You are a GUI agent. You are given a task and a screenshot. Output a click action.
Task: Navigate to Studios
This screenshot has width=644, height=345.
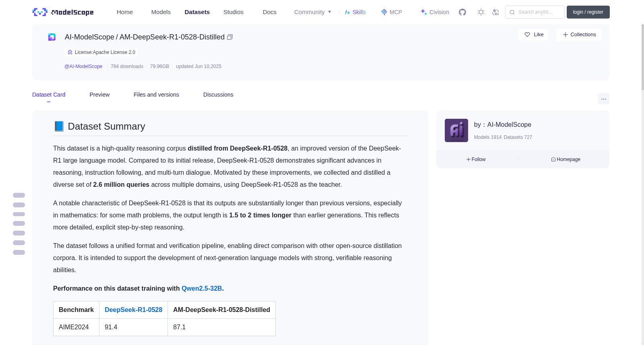233,12
